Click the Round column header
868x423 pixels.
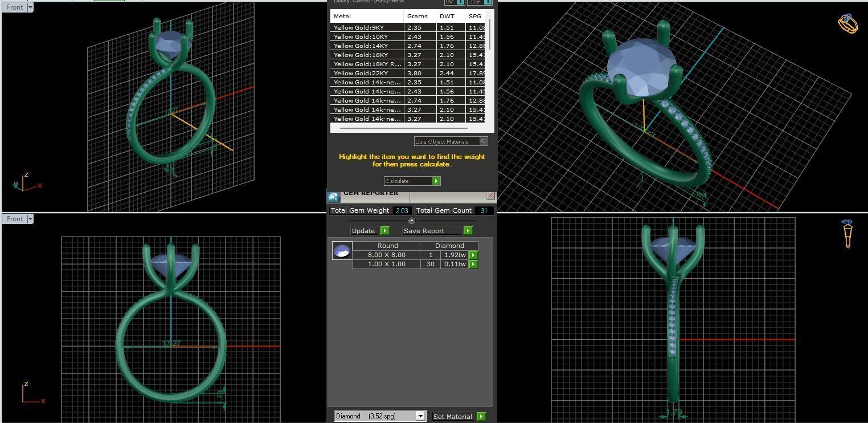point(387,246)
